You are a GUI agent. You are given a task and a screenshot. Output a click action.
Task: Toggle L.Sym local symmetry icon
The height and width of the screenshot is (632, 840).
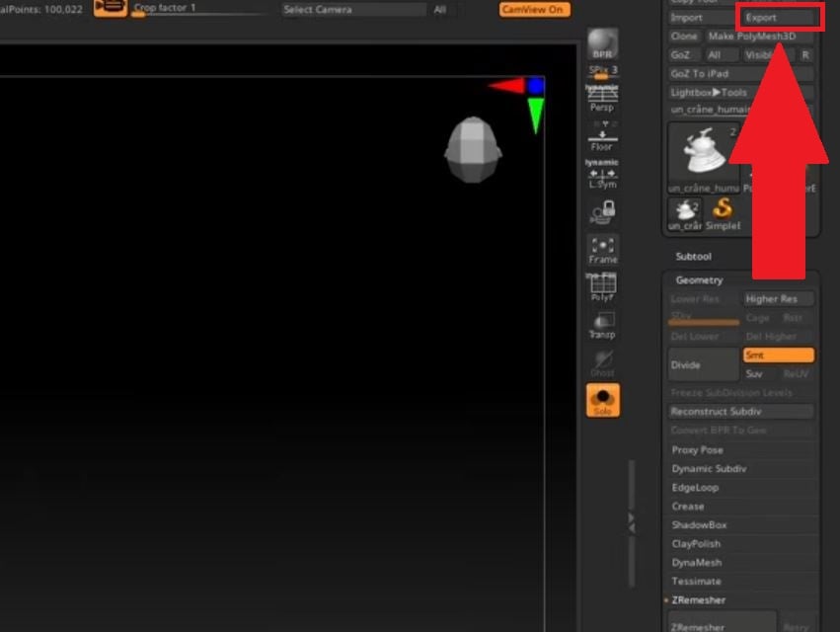click(603, 174)
